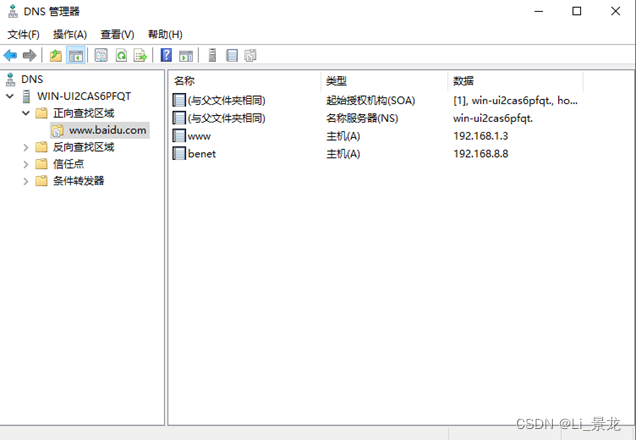636x440 pixels.
Task: Click the 信任点 folder icon
Action: pos(41,164)
